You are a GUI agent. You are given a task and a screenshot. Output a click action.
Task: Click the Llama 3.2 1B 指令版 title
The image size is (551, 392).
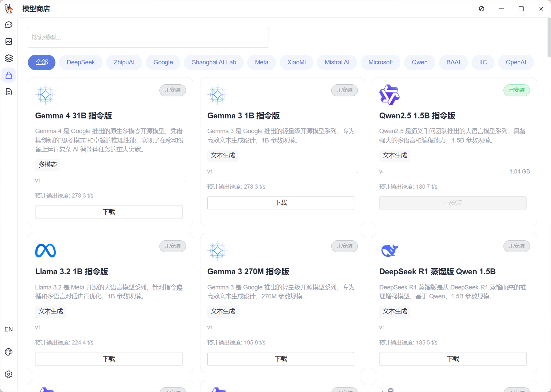click(x=72, y=272)
